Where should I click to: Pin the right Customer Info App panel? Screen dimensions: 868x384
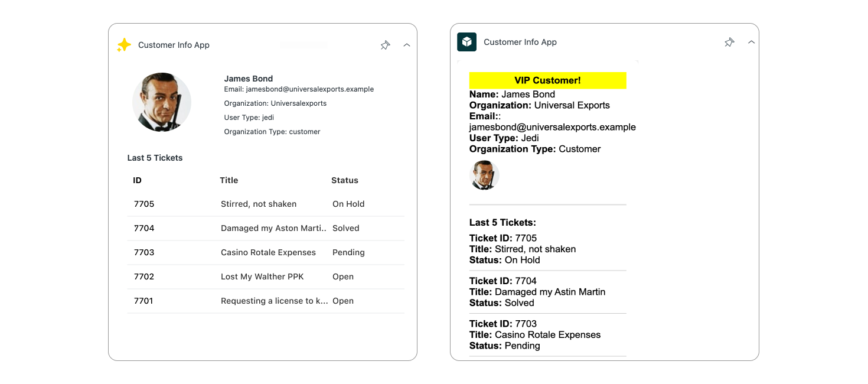point(730,42)
